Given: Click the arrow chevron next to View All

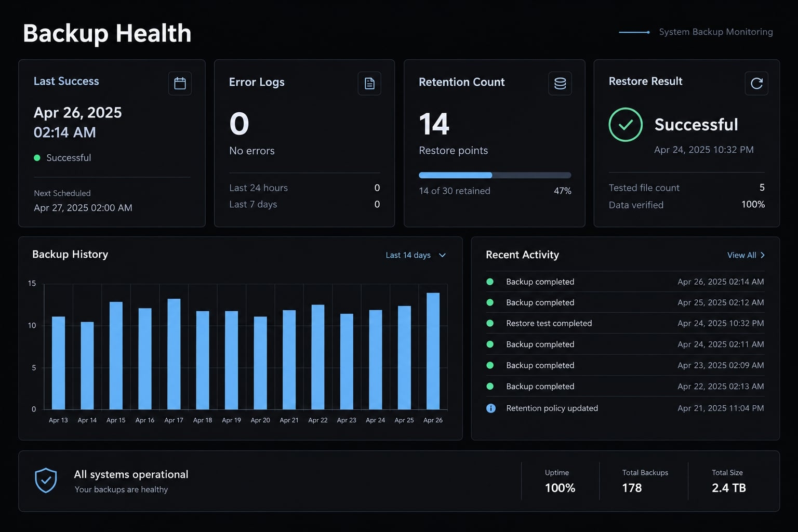Looking at the screenshot, I should tap(763, 255).
